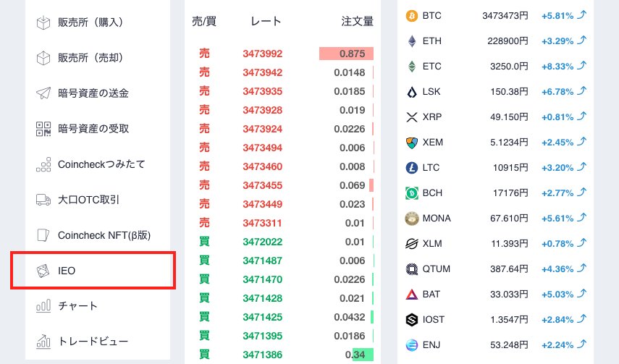Click the QR code icon for 暗号資産の受取
This screenshot has width=619, height=364.
(x=43, y=129)
